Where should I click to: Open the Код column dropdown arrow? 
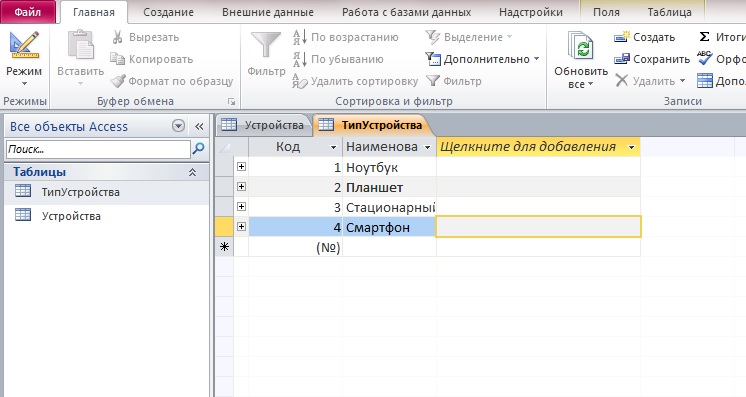pos(333,148)
